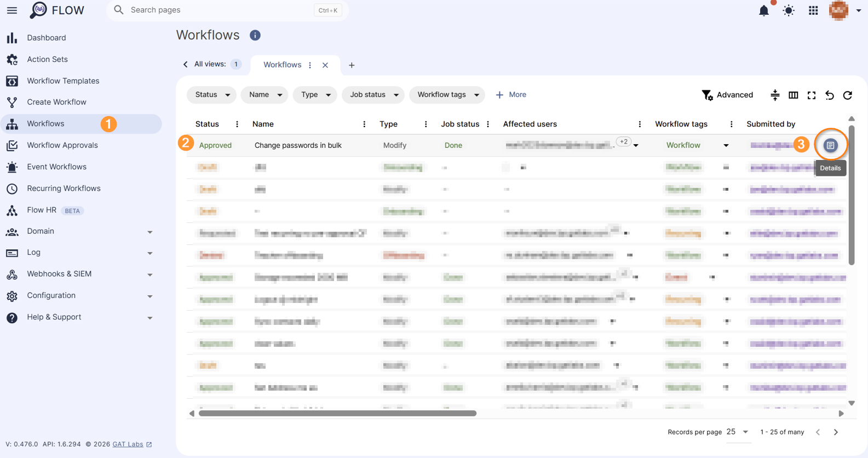868x458 pixels.
Task: Refresh the workflows table
Action: [x=848, y=95]
